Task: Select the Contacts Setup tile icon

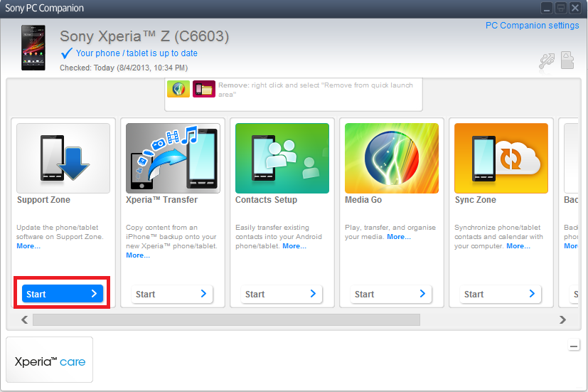Action: (282, 158)
